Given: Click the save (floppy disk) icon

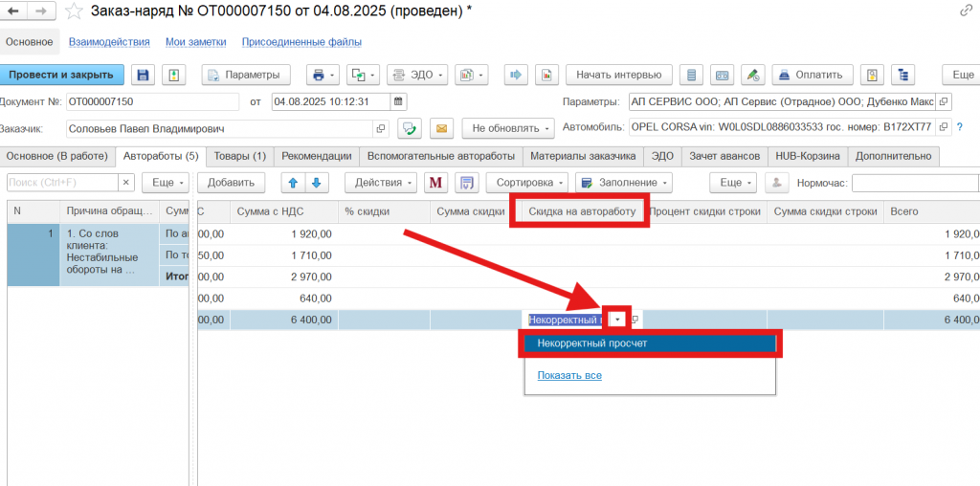Looking at the screenshot, I should coord(144,75).
